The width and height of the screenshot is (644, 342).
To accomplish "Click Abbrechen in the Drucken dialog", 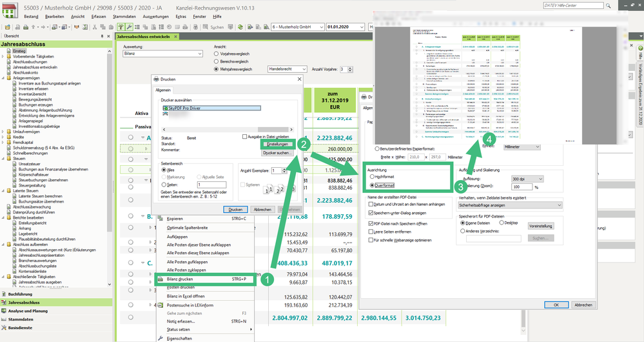I will [262, 209].
